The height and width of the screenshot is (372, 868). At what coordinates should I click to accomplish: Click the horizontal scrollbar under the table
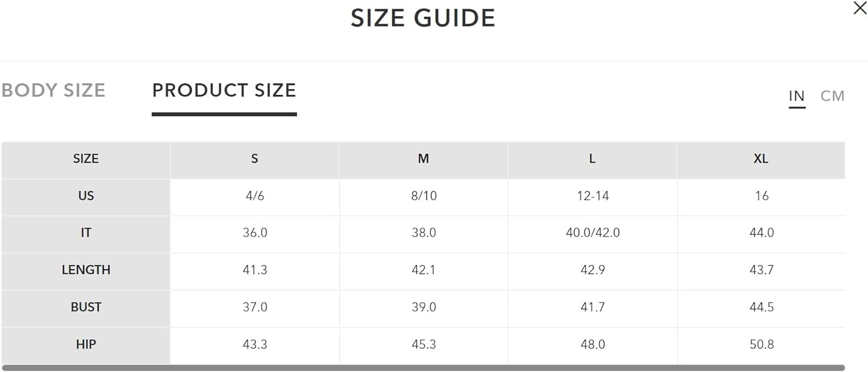tap(423, 367)
